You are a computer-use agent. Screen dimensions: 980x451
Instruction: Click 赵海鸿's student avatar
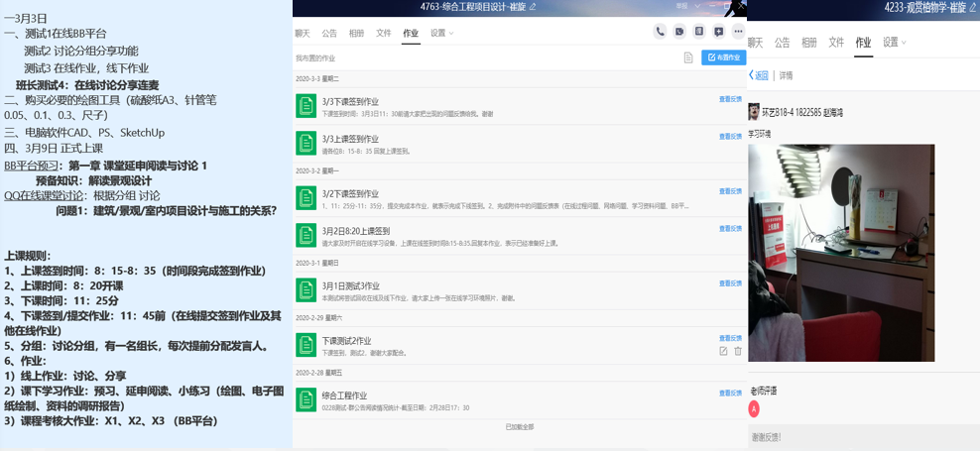click(754, 113)
